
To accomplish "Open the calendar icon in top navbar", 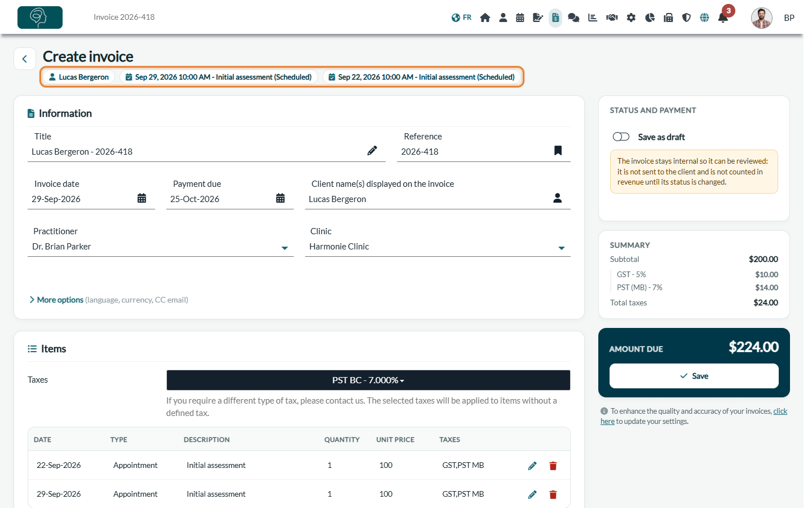I will [520, 17].
